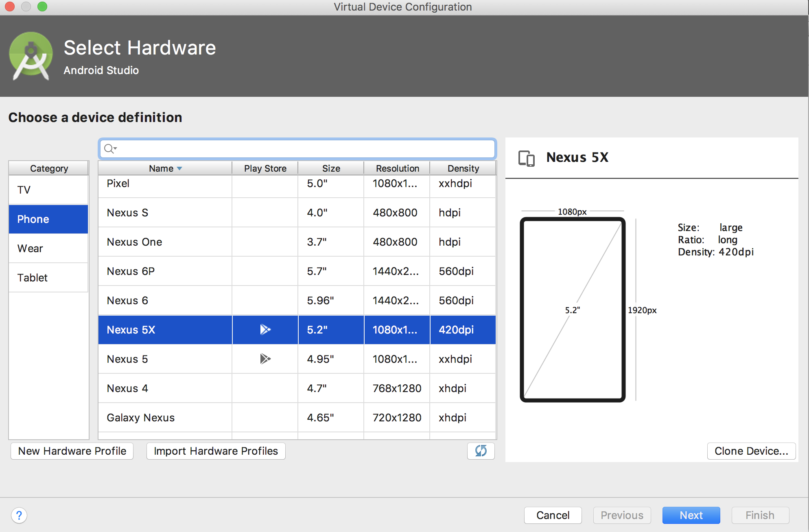The image size is (809, 532).
Task: Click the refresh hardware profiles icon
Action: 481,451
